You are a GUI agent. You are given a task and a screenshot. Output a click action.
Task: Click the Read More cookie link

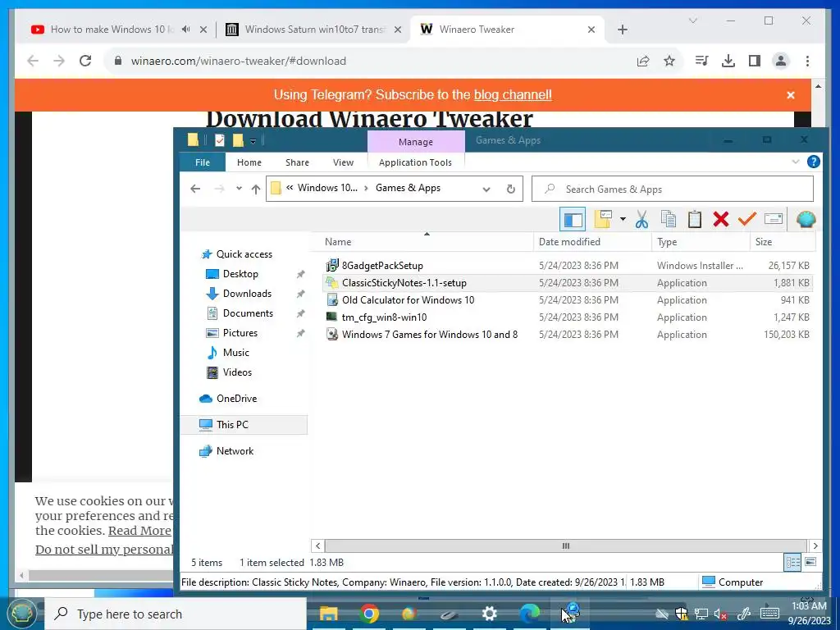tap(139, 531)
